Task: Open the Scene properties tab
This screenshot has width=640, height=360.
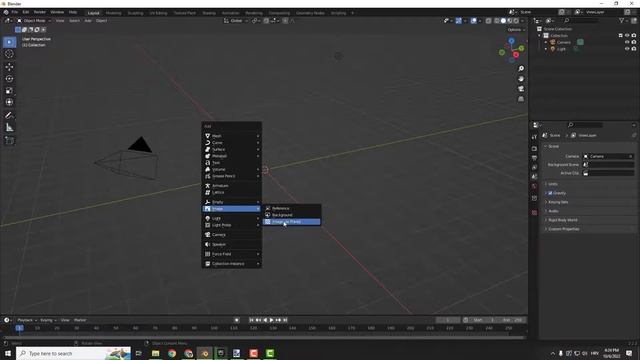Action: [534, 177]
